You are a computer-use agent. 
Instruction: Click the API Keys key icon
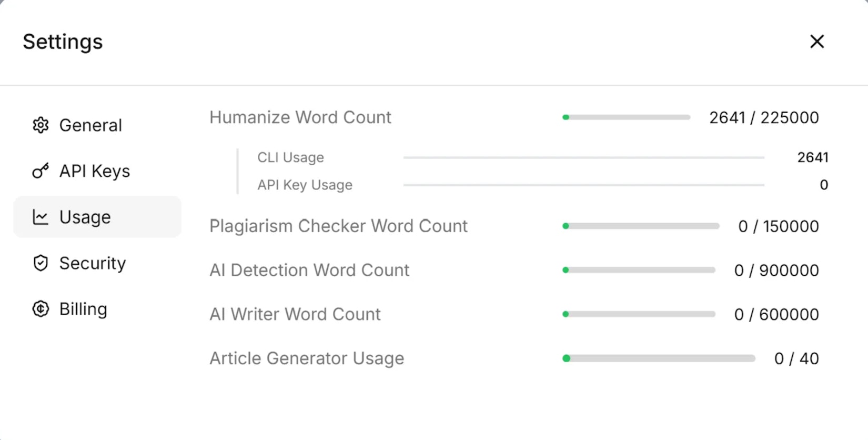point(41,171)
